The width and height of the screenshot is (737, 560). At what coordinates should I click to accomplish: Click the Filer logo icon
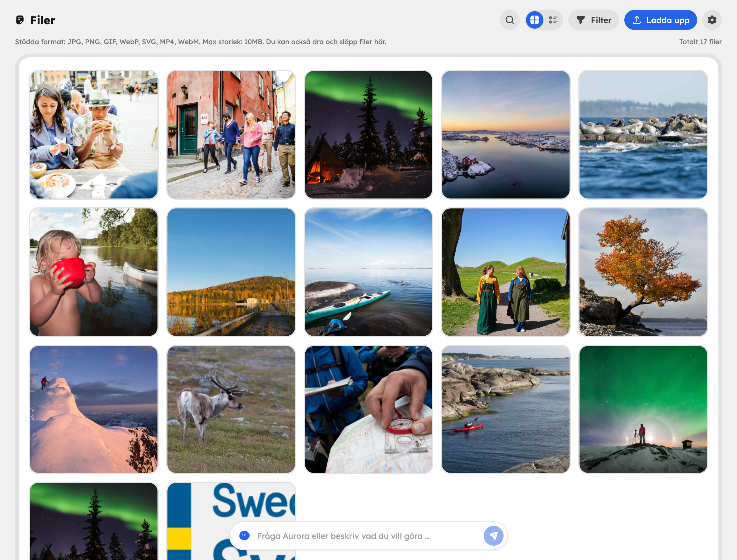coord(20,20)
